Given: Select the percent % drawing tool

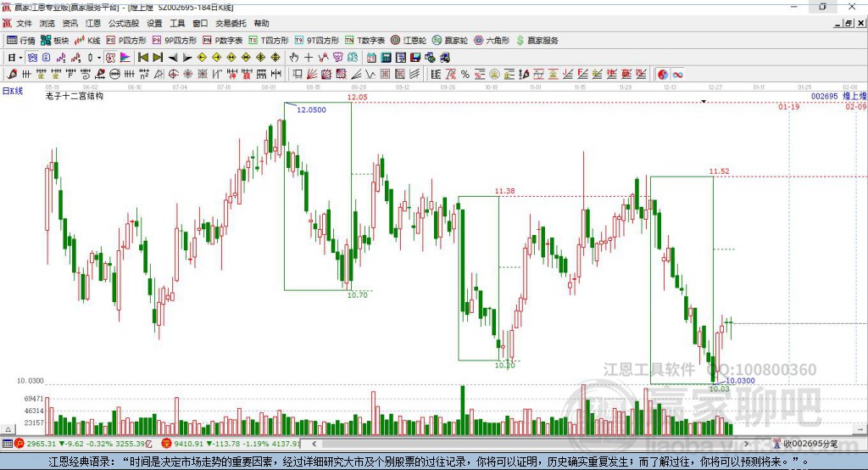Looking at the screenshot, I should [465, 75].
